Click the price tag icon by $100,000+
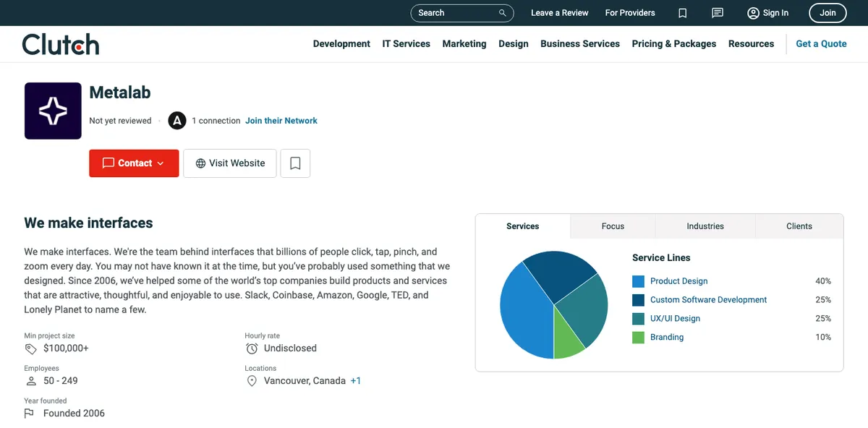Image resolution: width=868 pixels, height=428 pixels. 30,348
